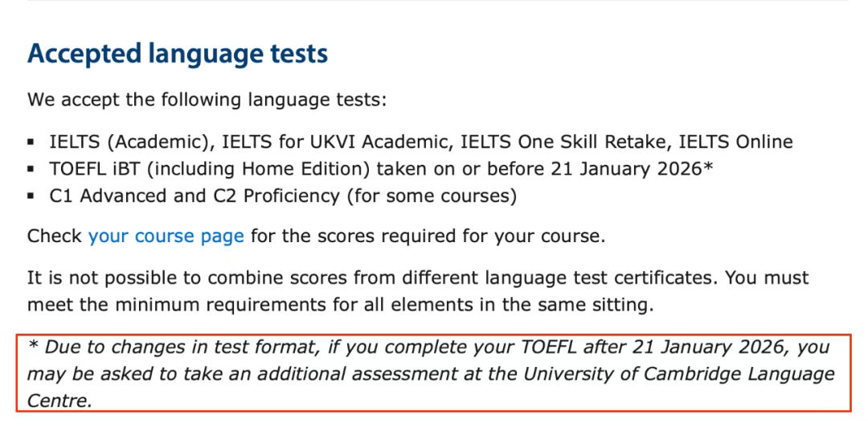
Task: Click the bullet marker before C1 Advanced
Action: (x=32, y=196)
